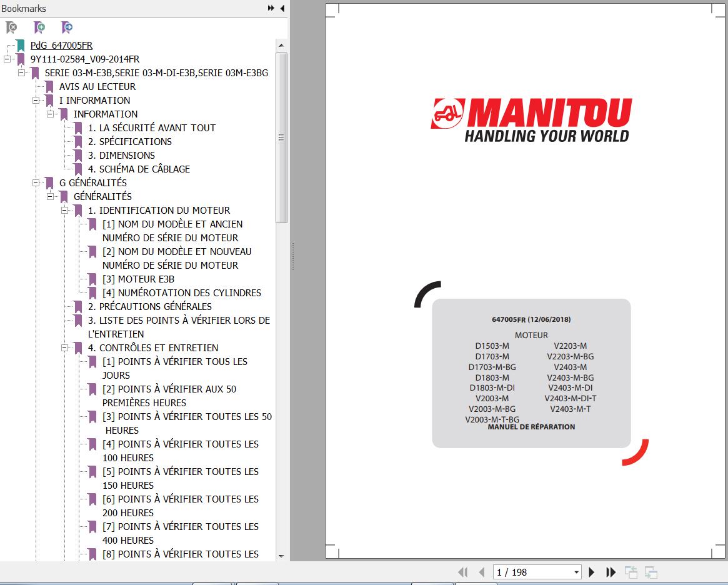The width and height of the screenshot is (728, 585).
Task: Select bookmark for TOUTES LES 200 HEURES
Action: (181, 506)
